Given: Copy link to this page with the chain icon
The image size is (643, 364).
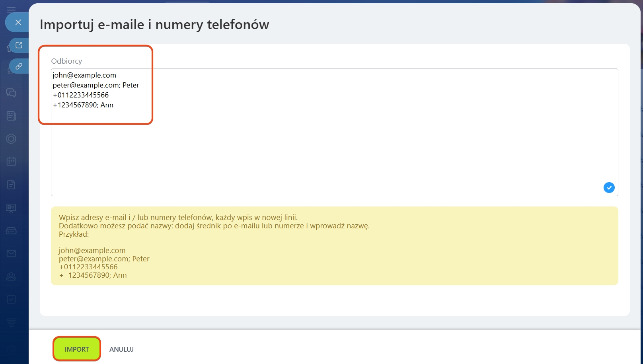Looking at the screenshot, I should point(19,66).
